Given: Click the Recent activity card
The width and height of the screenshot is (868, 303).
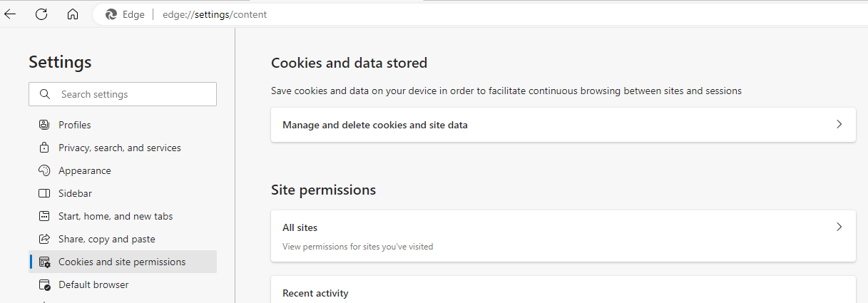Looking at the screenshot, I should 563,289.
